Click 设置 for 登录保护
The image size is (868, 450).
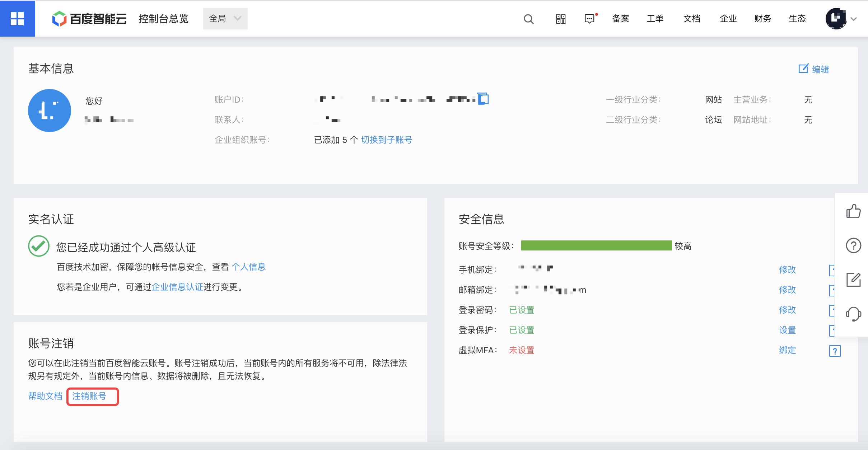tap(788, 330)
